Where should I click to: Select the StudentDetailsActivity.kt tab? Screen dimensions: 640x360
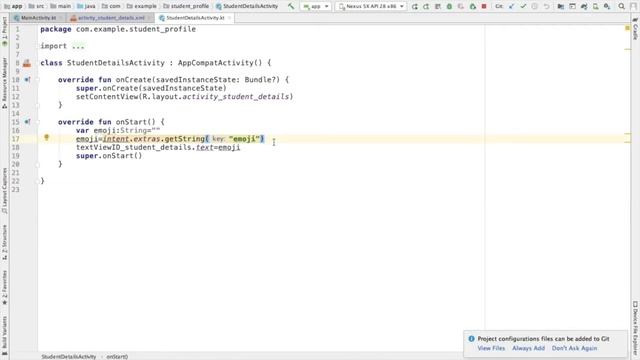tap(195, 18)
